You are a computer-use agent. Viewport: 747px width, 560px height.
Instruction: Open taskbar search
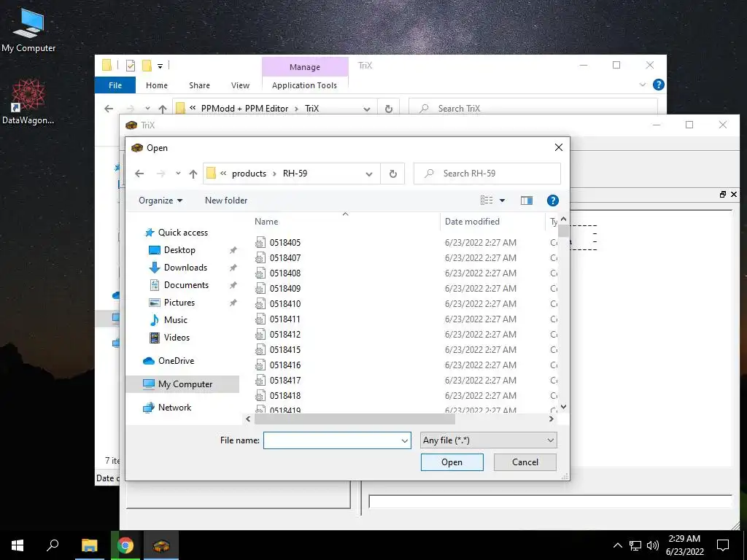coord(53,545)
